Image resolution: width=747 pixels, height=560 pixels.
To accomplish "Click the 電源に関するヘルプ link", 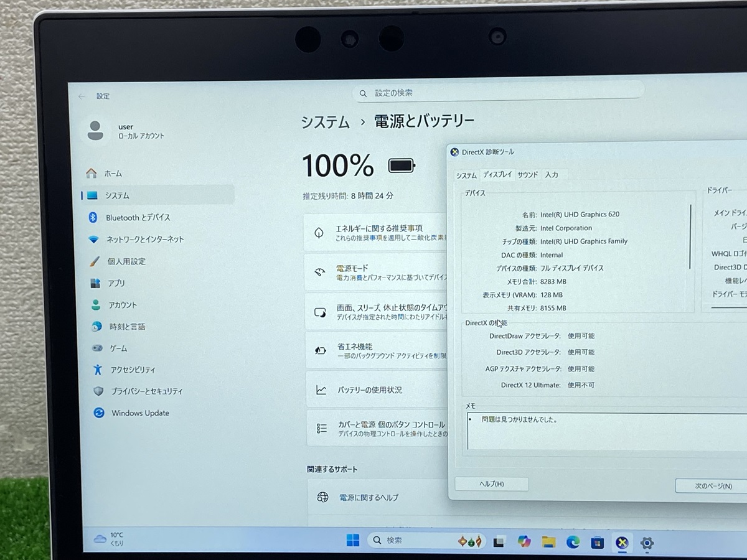I will coord(369,498).
